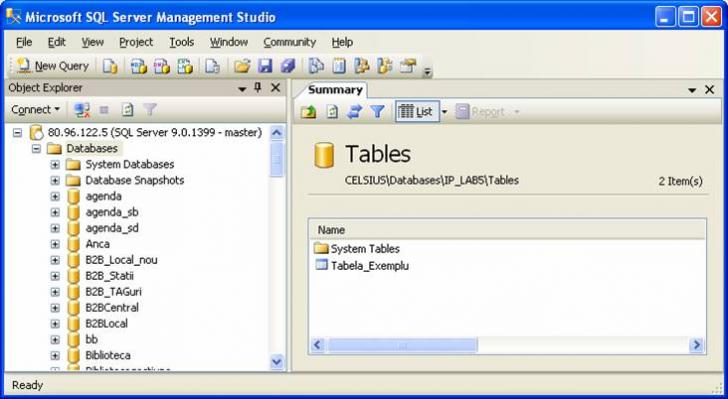
Task: Start an Analysis Services DMX query
Action: click(162, 66)
